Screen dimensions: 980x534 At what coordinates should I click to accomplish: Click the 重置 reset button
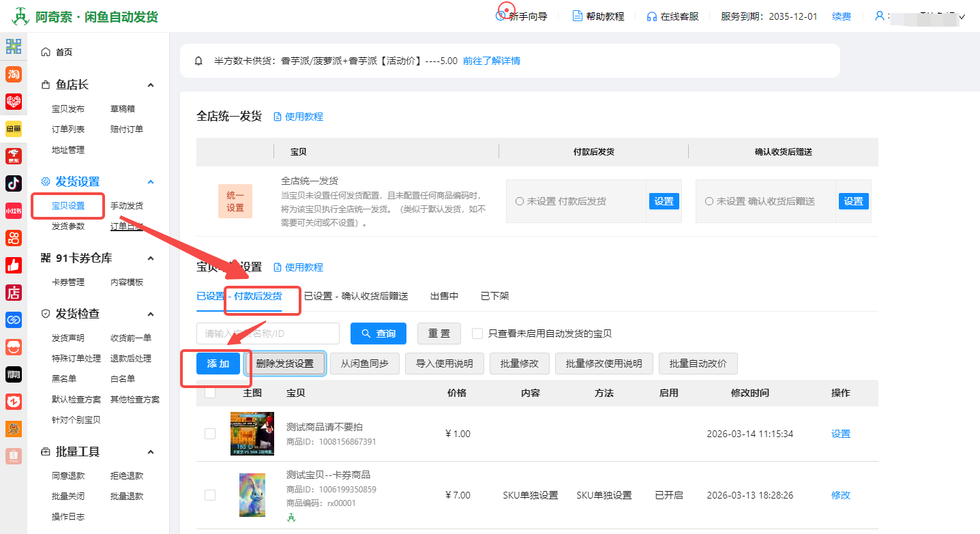click(x=439, y=333)
